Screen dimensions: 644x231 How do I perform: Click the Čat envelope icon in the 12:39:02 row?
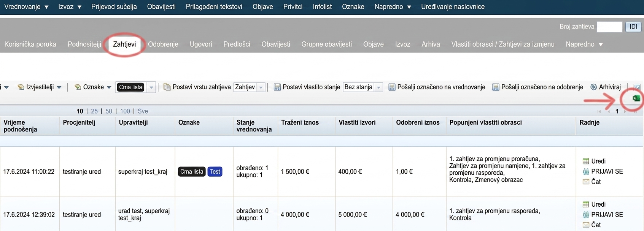click(586, 225)
